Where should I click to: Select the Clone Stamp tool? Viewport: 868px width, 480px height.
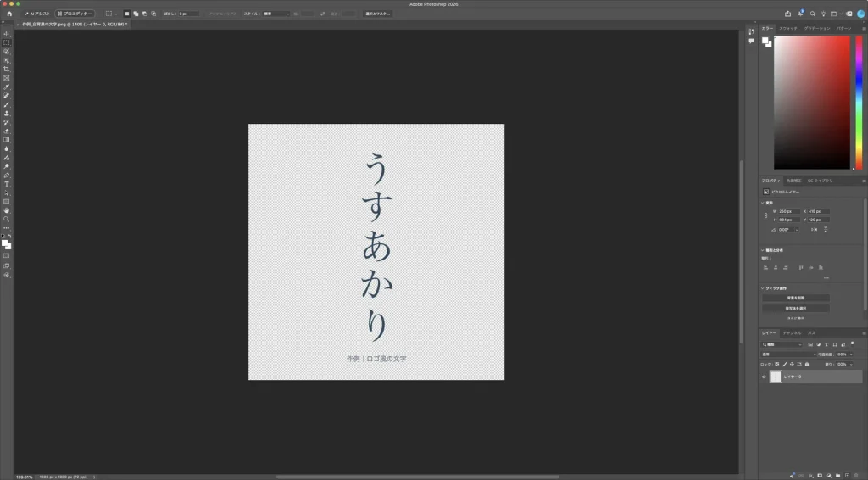[x=7, y=114]
